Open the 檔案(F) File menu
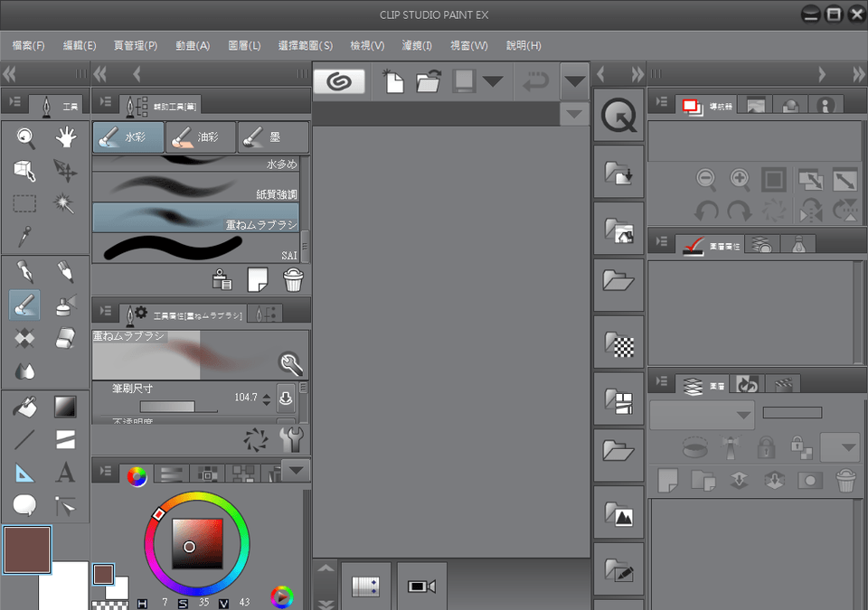868x610 pixels. pos(29,45)
